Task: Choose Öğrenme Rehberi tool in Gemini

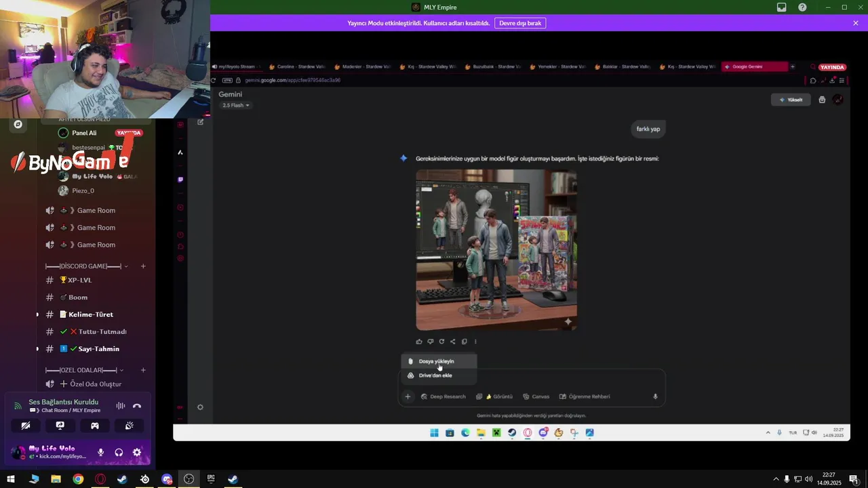Action: 585,396
